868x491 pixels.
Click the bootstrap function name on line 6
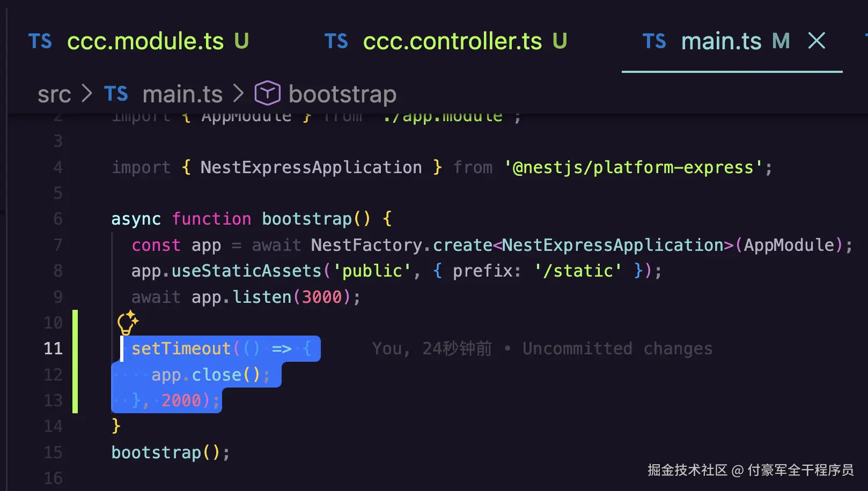307,219
